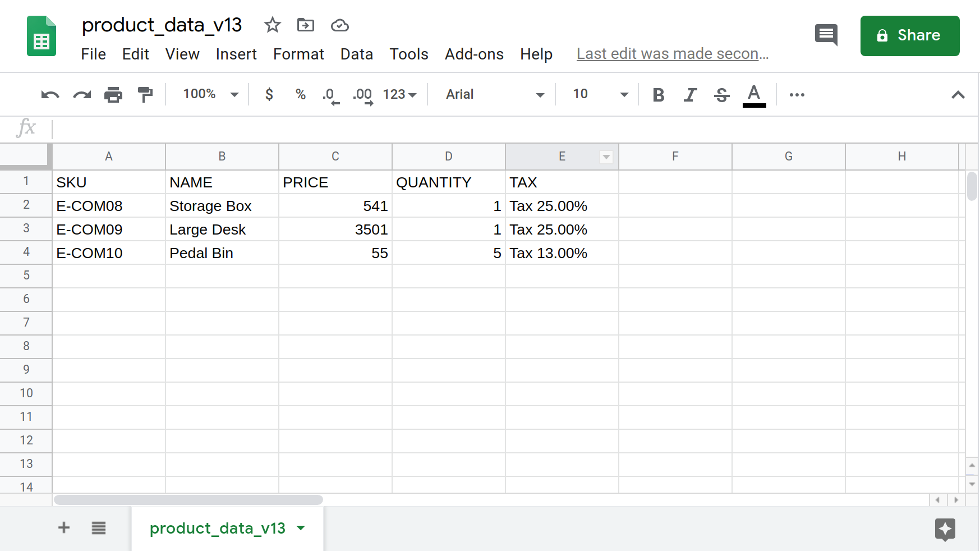Check cloud save status icon

[340, 25]
